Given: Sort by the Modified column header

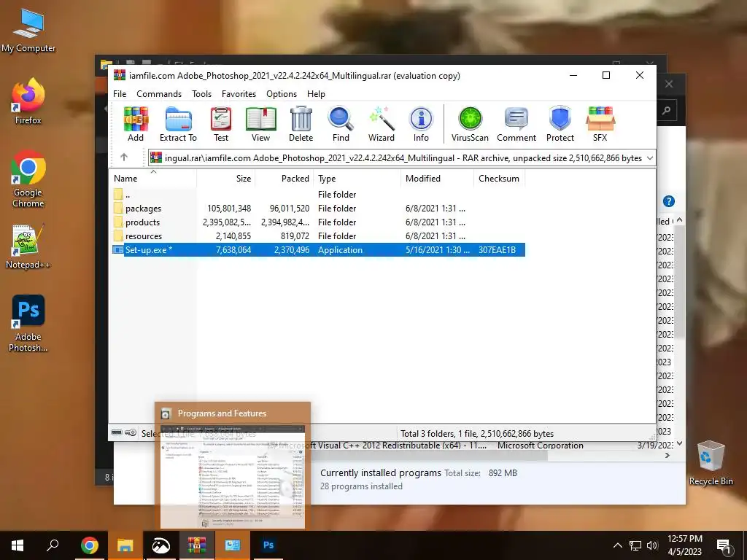Looking at the screenshot, I should pos(437,179).
